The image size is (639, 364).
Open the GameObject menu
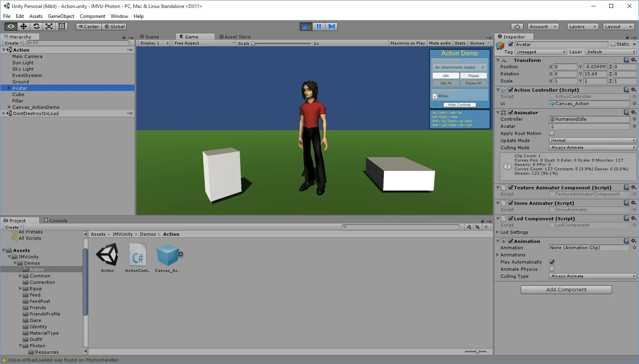(x=61, y=16)
